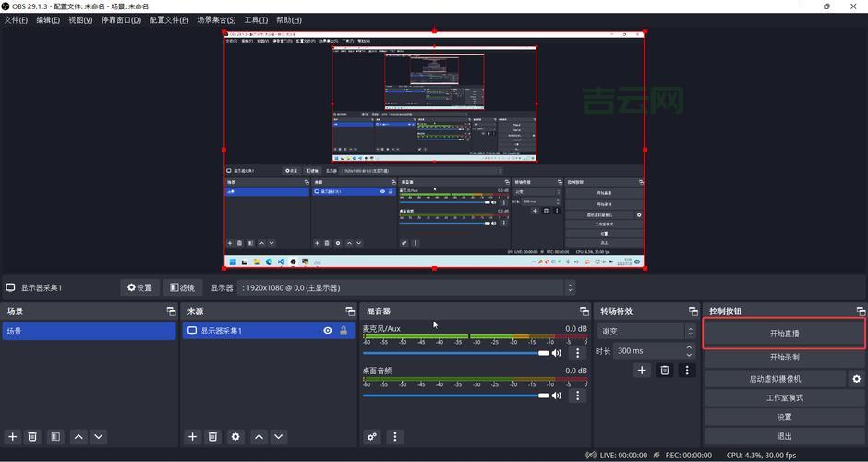Open the 场景集合 menu
This screenshot has width=868, height=462.
217,20
